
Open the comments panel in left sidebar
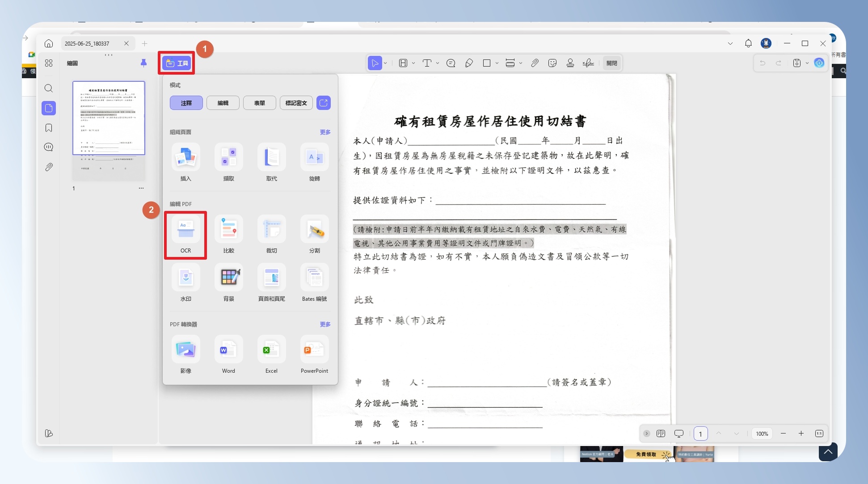click(x=49, y=147)
